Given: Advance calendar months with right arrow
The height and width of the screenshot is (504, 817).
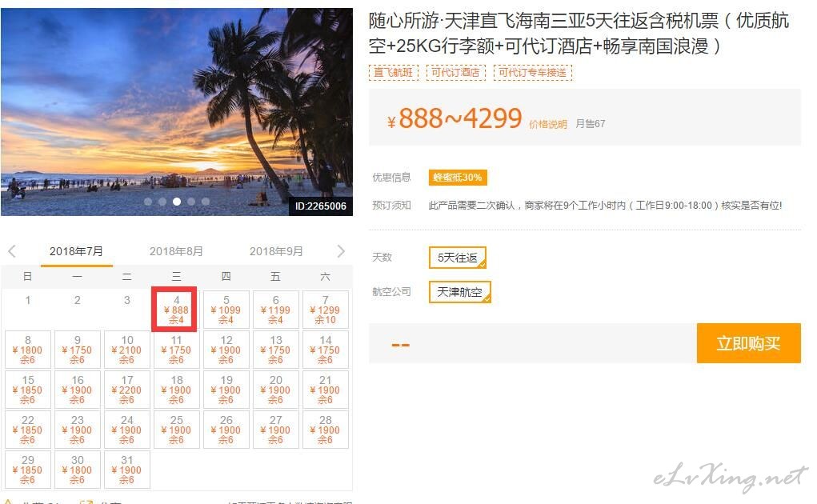Looking at the screenshot, I should tap(341, 251).
